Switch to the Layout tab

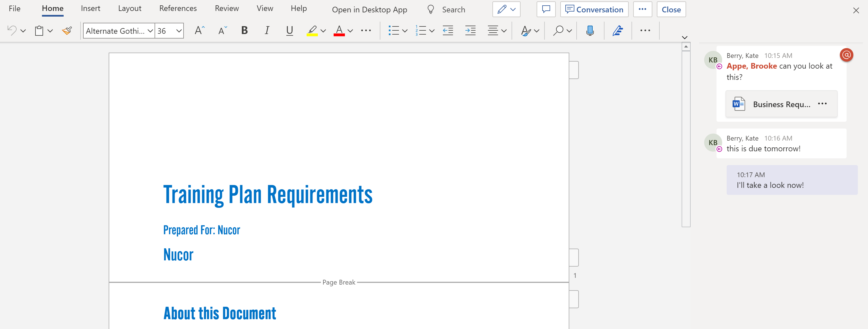pyautogui.click(x=130, y=8)
